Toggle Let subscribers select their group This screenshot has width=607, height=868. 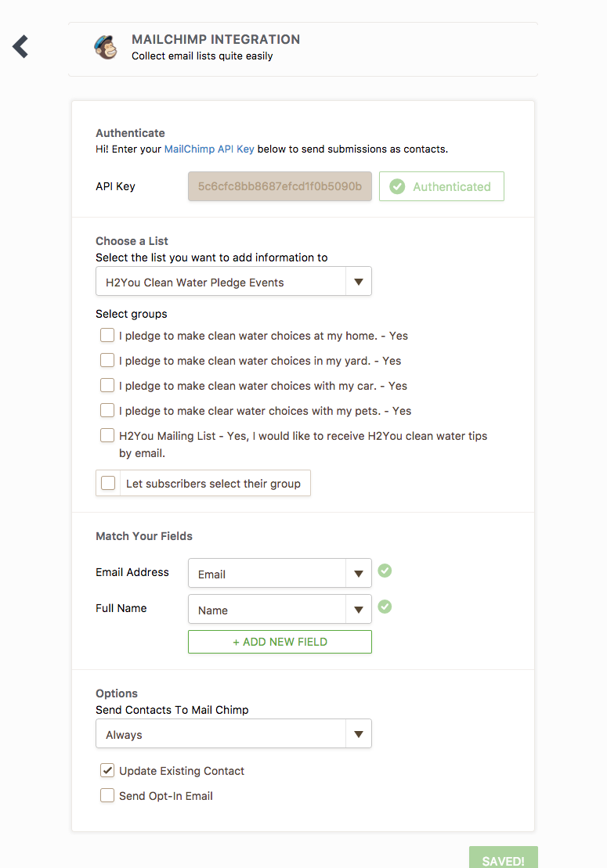point(108,484)
